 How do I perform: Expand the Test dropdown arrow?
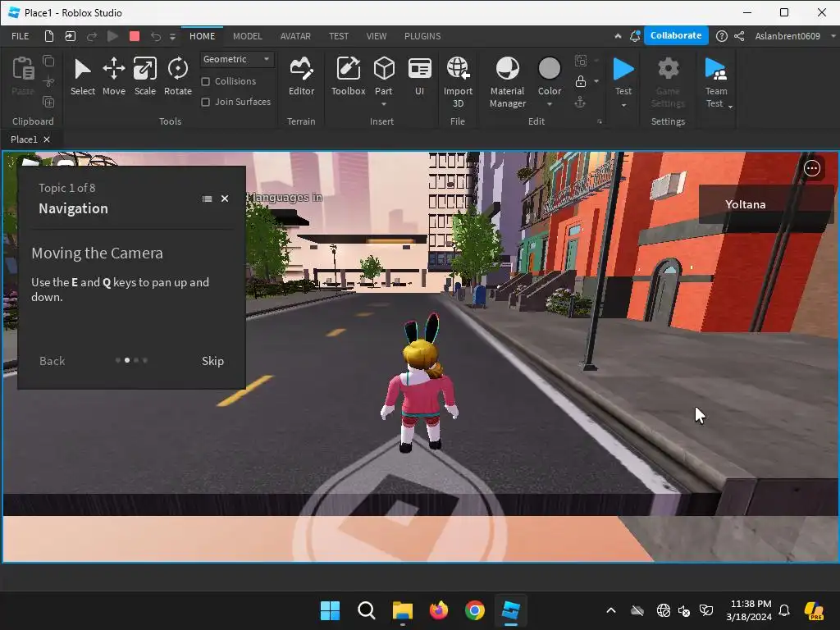coord(623,105)
